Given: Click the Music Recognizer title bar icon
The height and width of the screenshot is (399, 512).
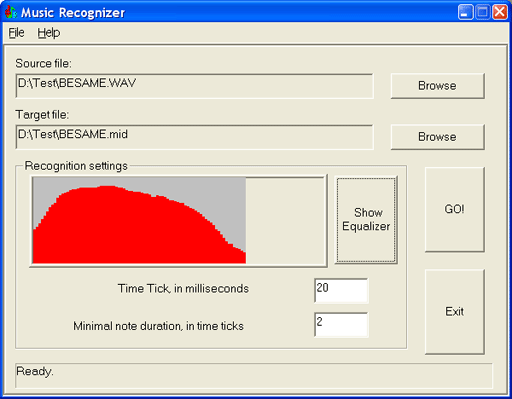Looking at the screenshot, I should point(11,12).
